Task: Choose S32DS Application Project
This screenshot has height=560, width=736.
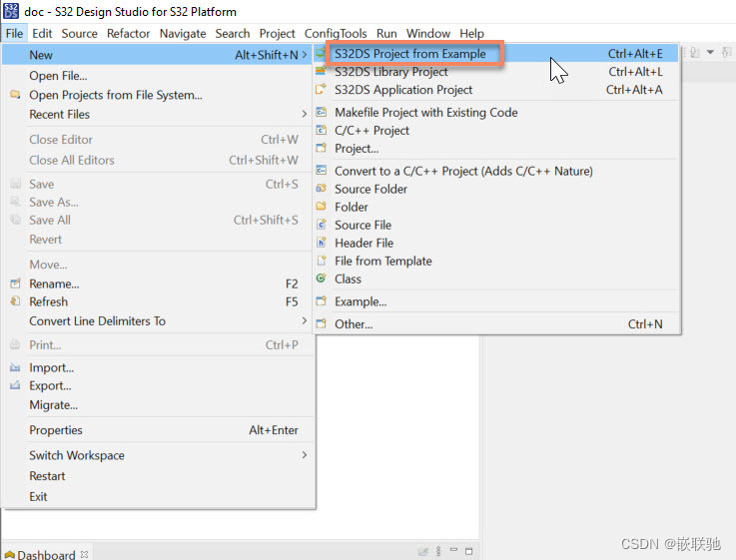Action: click(x=496, y=89)
